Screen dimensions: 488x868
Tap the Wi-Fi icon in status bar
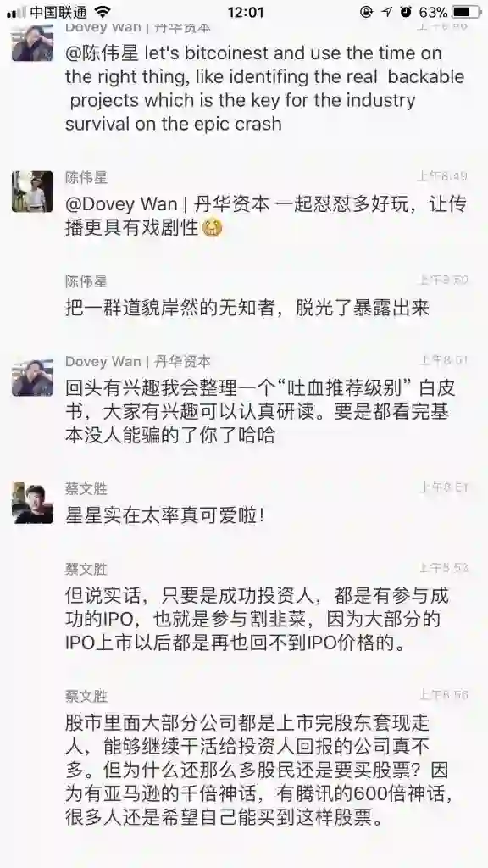point(103,12)
